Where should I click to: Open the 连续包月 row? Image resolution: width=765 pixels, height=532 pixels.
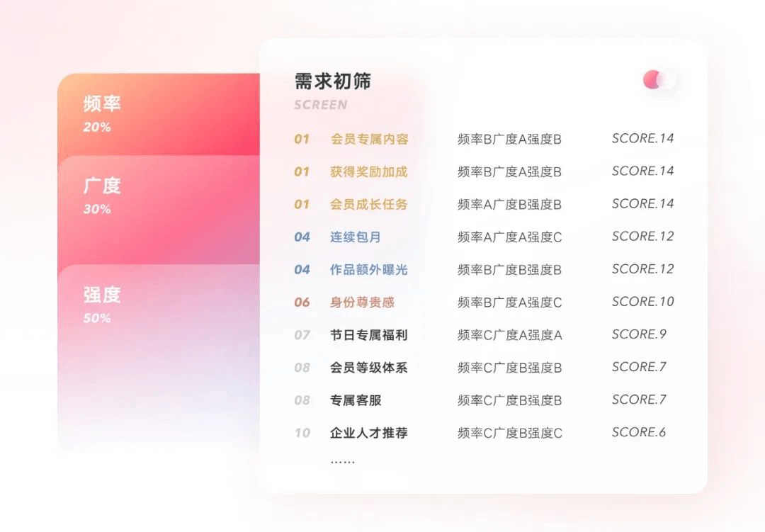coord(484,237)
